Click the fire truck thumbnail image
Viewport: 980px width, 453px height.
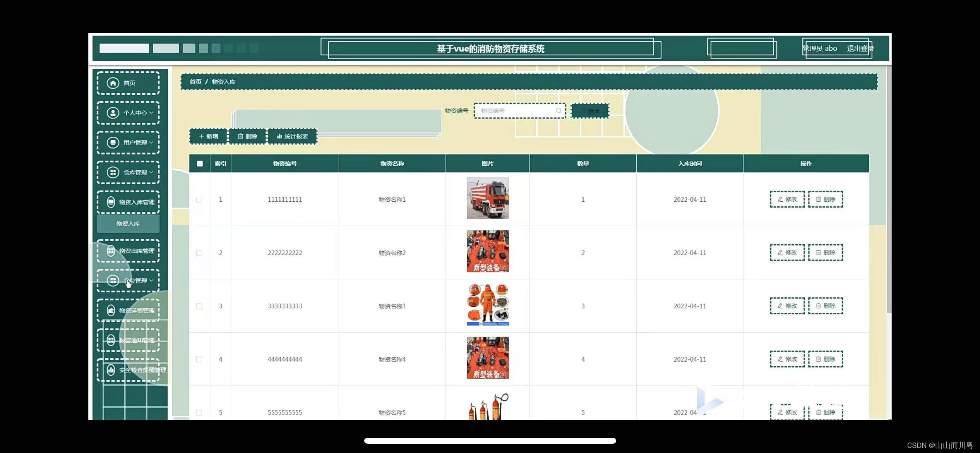487,198
